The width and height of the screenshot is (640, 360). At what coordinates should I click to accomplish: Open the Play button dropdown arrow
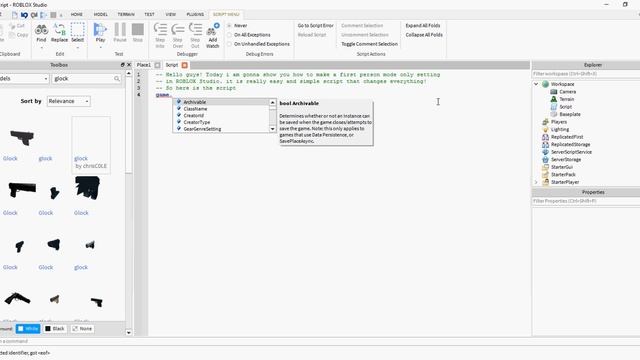(x=100, y=48)
